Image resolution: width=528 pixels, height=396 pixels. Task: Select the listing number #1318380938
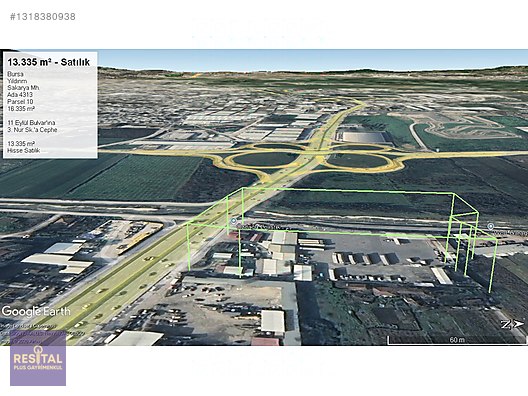click(43, 16)
